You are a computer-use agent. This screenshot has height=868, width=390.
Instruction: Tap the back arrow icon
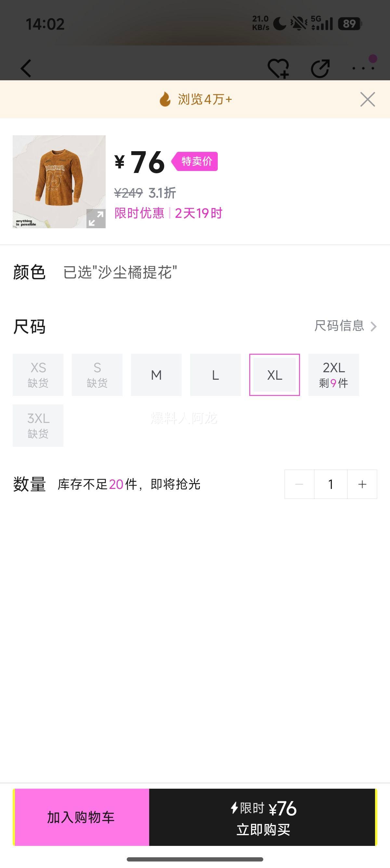click(x=26, y=68)
